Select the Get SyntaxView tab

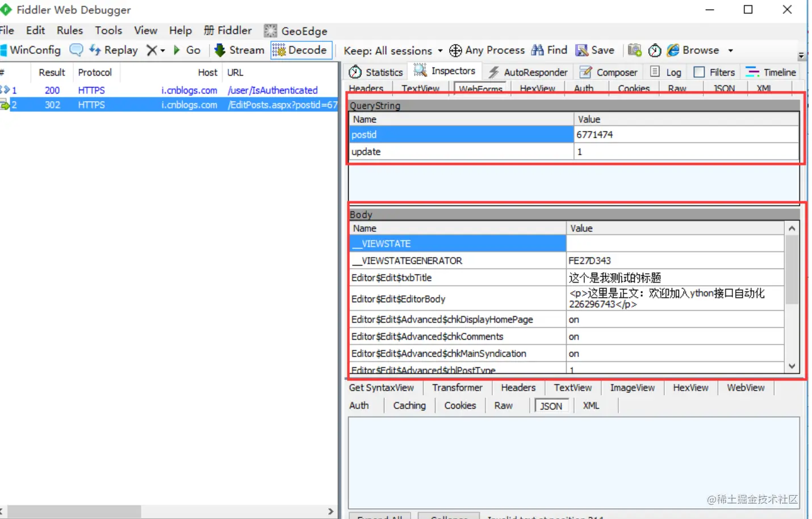click(382, 388)
